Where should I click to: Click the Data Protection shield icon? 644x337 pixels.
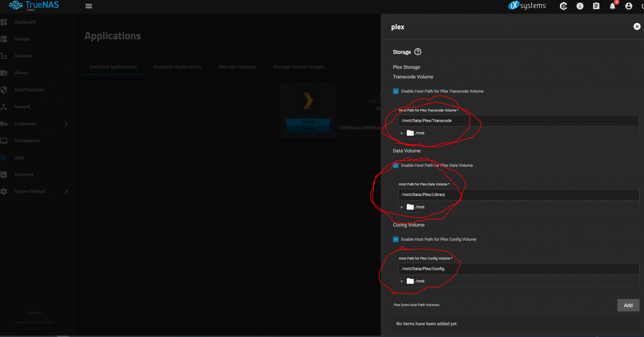coord(4,90)
